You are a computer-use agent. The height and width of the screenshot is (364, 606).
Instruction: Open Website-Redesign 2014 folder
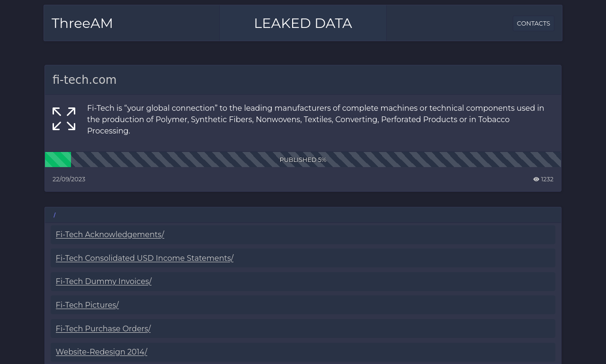101,352
